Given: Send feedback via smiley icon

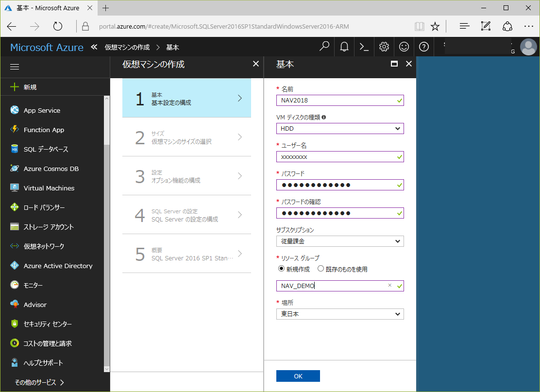Looking at the screenshot, I should pos(404,47).
